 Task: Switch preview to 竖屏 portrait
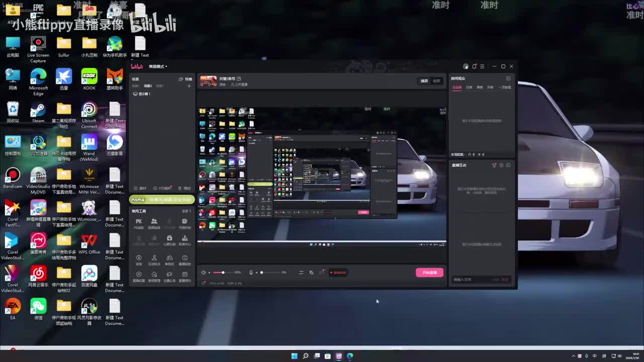point(436,81)
